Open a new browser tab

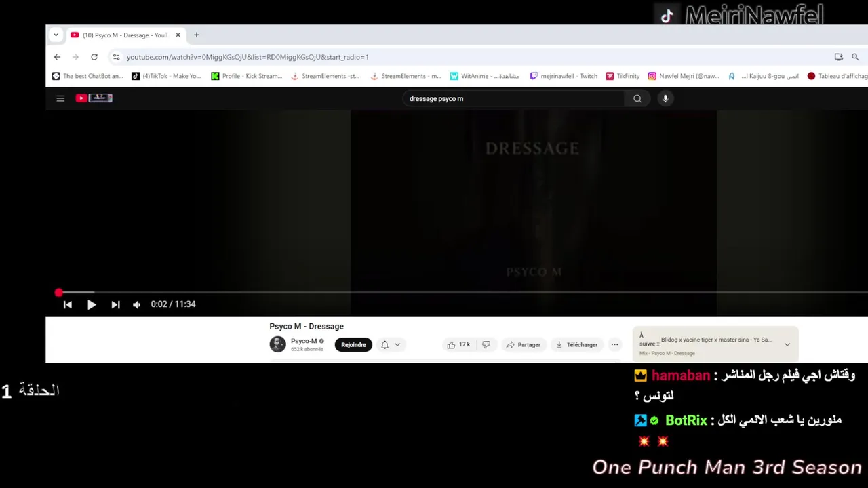pyautogui.click(x=197, y=35)
